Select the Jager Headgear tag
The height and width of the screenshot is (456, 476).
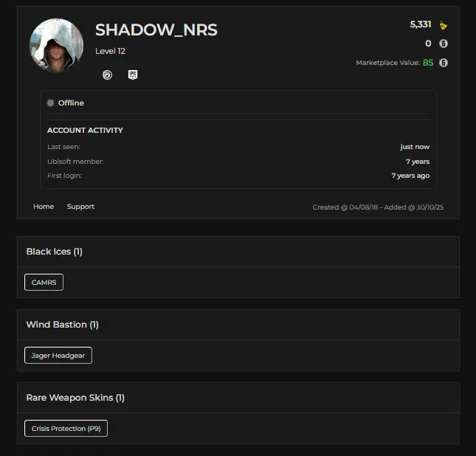tap(58, 355)
